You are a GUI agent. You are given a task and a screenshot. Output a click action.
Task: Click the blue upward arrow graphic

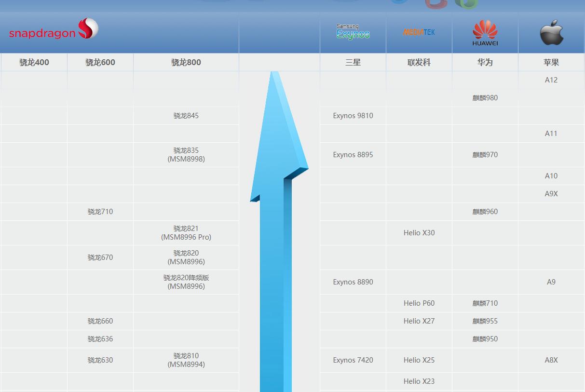tap(276, 217)
